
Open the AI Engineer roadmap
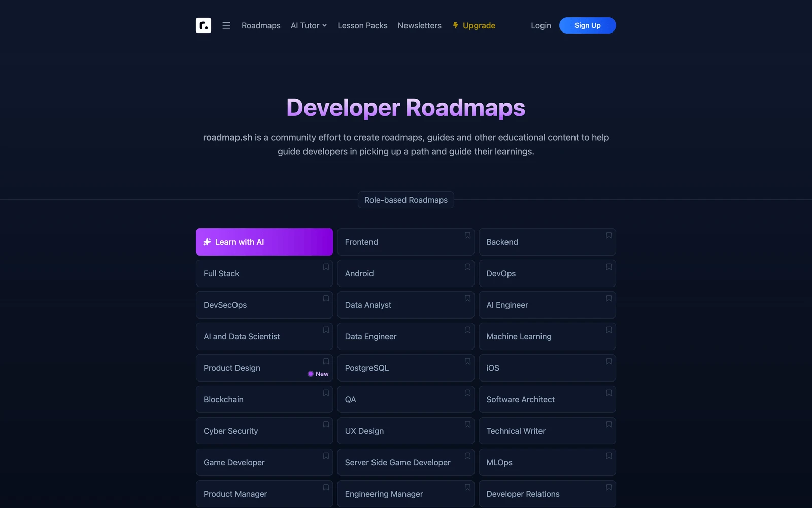click(547, 305)
